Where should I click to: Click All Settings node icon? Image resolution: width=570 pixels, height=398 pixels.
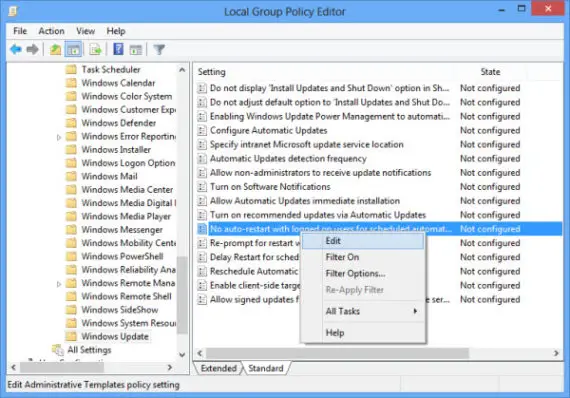(x=58, y=350)
